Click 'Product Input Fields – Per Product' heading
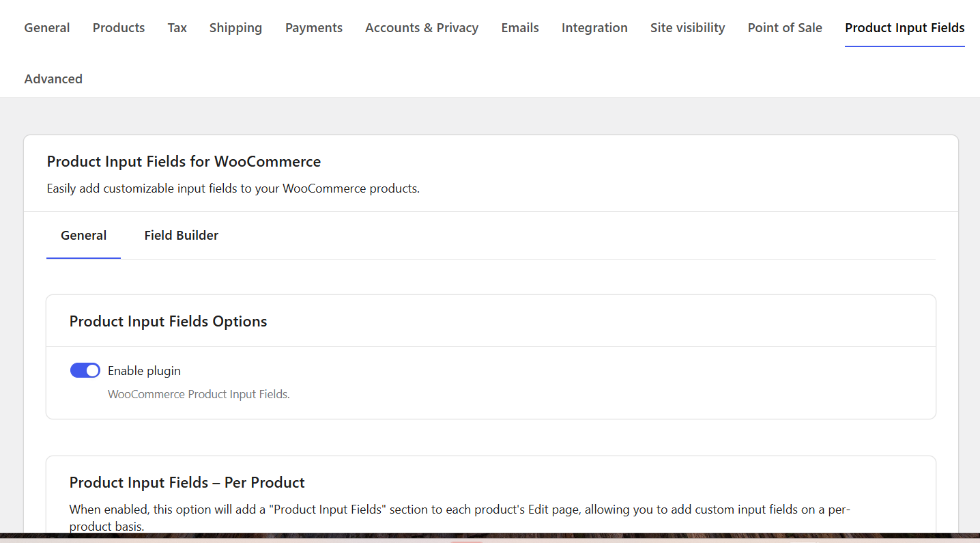The image size is (980, 543). pos(187,483)
